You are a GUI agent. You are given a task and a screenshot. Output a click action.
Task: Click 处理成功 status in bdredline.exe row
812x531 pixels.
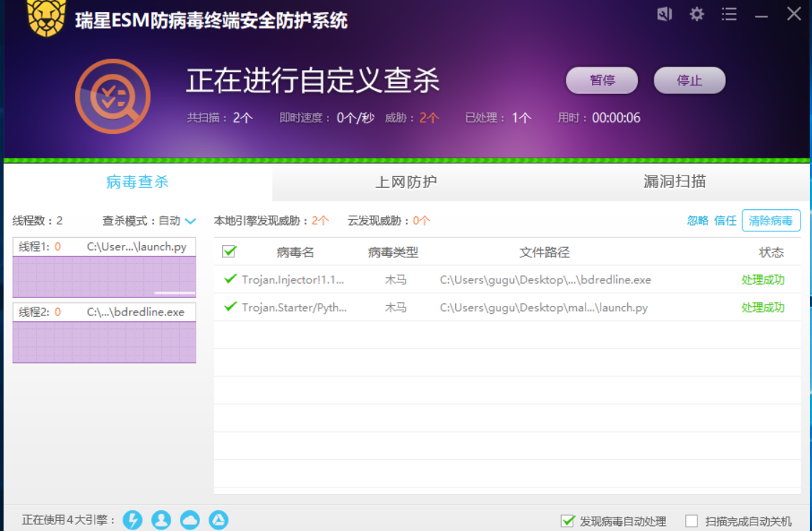763,279
